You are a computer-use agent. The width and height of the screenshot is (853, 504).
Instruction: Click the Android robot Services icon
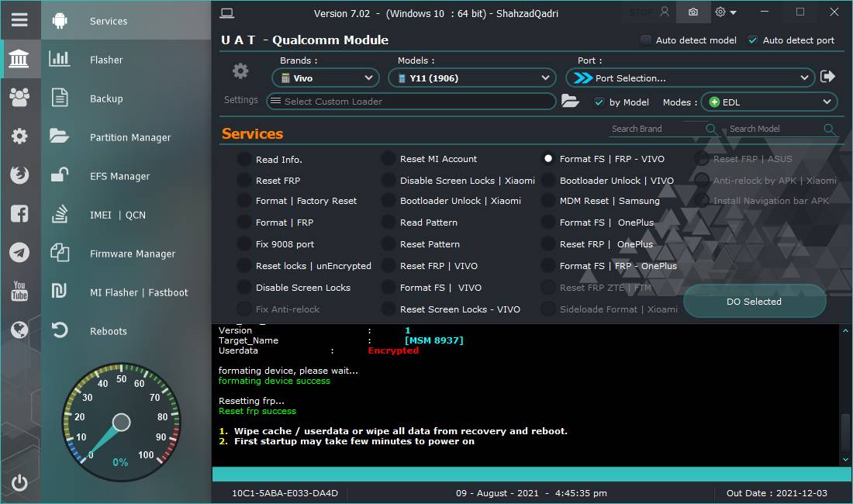(59, 21)
